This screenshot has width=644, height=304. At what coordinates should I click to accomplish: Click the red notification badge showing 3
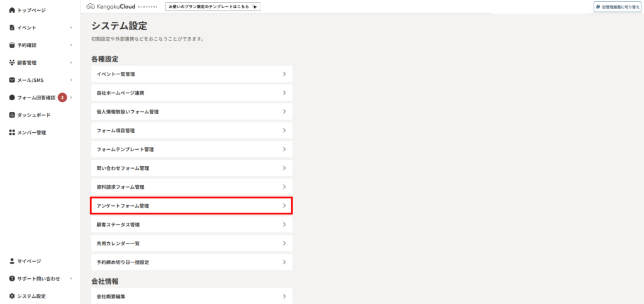point(62,98)
